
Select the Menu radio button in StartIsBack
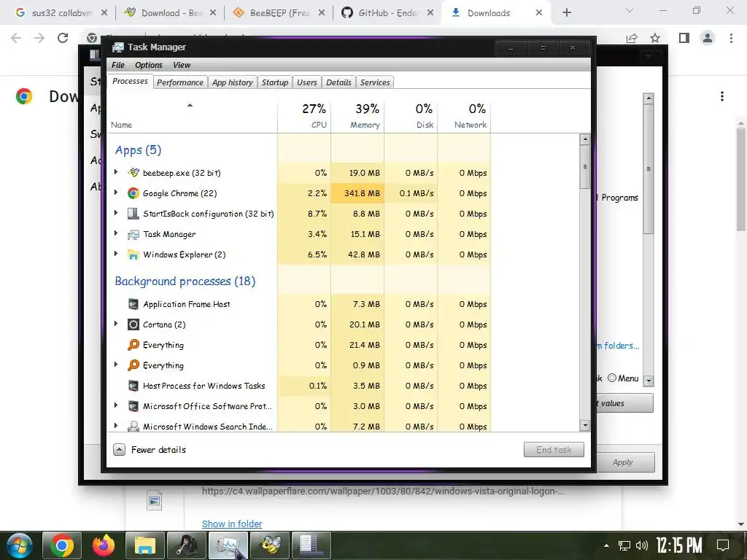(612, 378)
